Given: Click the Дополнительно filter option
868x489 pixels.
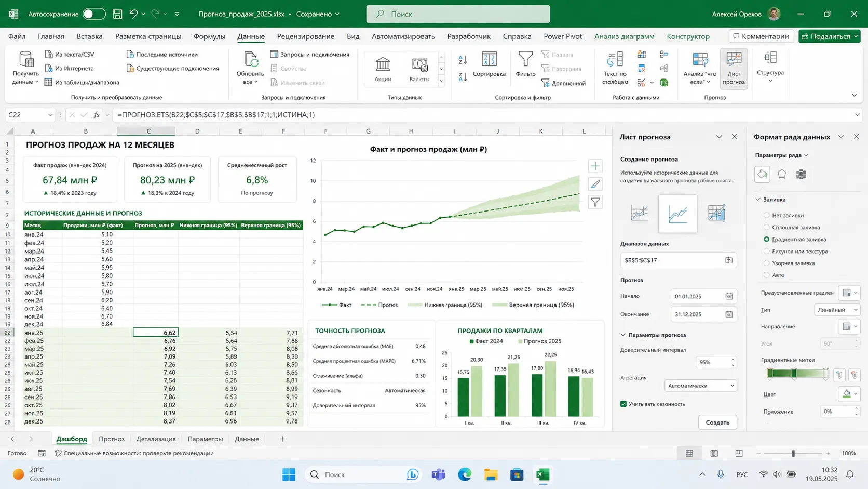Looking at the screenshot, I should (x=564, y=83).
